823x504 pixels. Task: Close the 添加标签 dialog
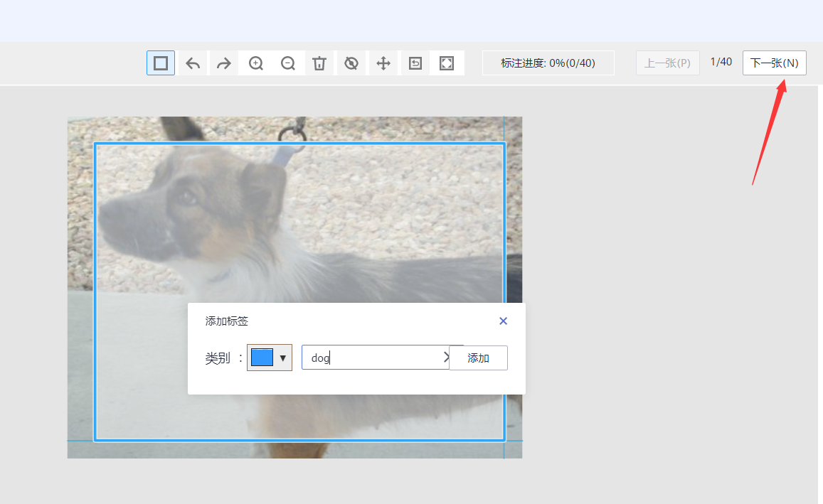(x=503, y=321)
